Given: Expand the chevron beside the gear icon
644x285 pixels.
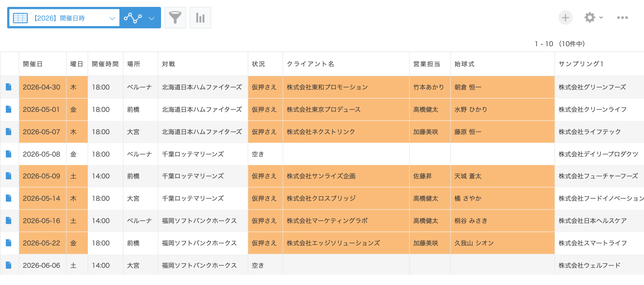Looking at the screenshot, I should 601,18.
